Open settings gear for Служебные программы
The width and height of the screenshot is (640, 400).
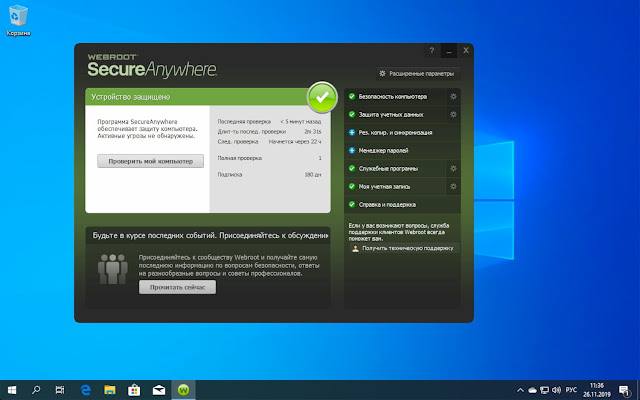453,169
